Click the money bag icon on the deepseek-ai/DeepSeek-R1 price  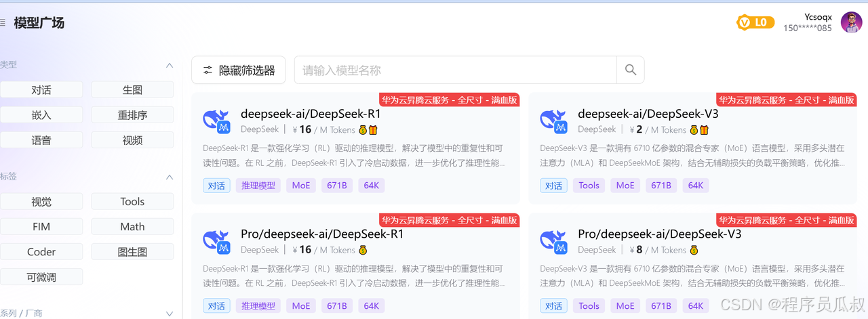[x=363, y=129]
